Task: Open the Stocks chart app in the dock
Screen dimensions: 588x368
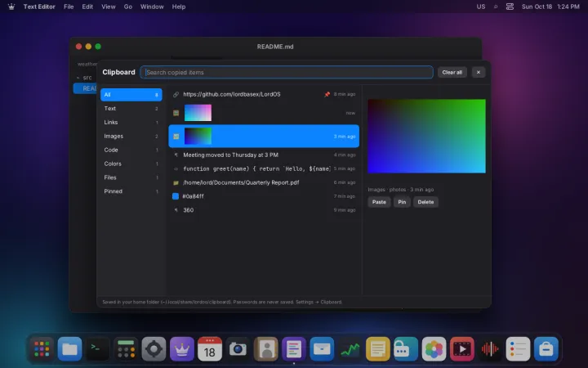Action: [x=350, y=349]
